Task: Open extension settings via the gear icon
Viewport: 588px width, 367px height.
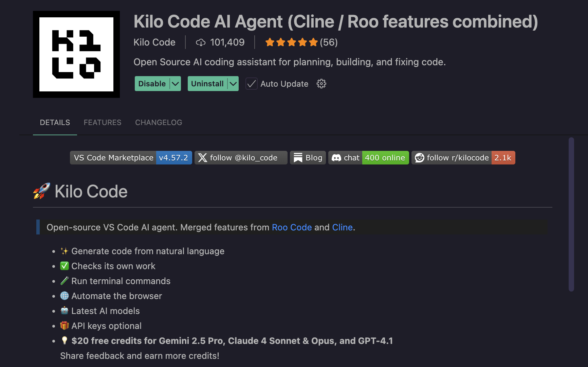Action: [x=321, y=84]
